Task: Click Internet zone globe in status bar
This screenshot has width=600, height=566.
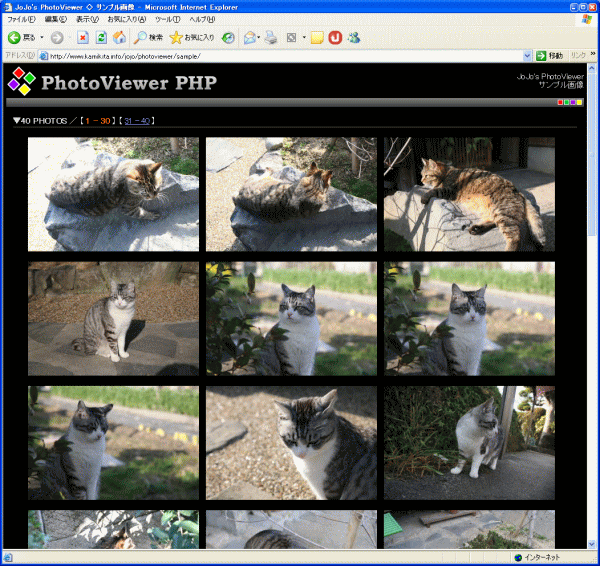Action: pyautogui.click(x=518, y=558)
